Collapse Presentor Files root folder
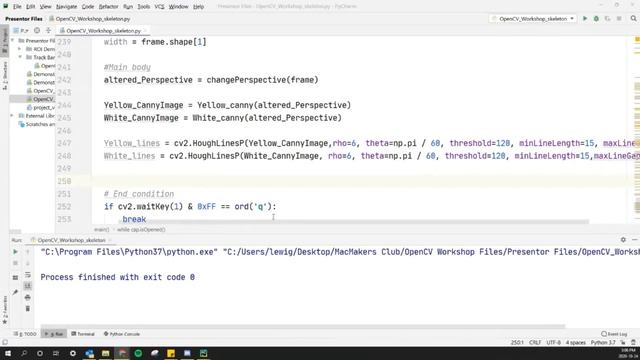The height and width of the screenshot is (360, 640). 13,40
